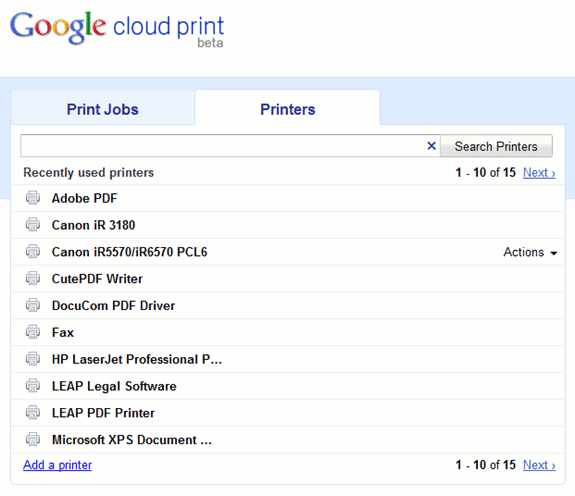This screenshot has width=575, height=496.
Task: Clear the search box with the X icon
Action: coord(432,146)
